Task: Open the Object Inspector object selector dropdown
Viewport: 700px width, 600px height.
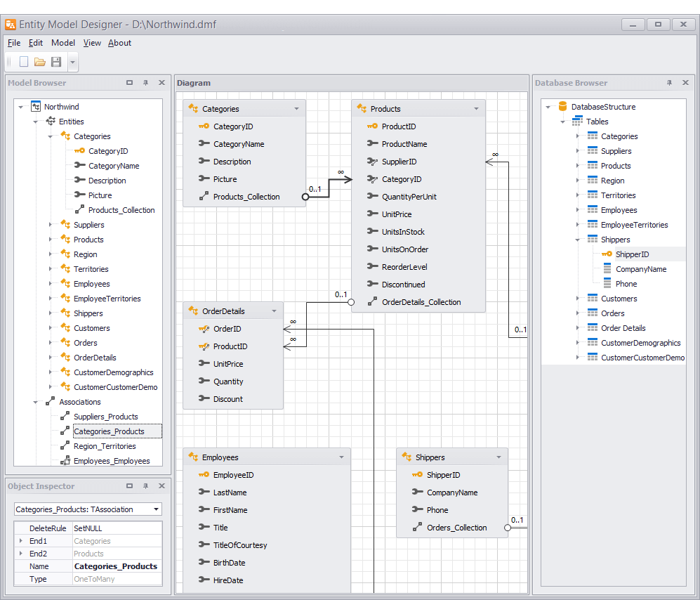Action: [x=156, y=509]
